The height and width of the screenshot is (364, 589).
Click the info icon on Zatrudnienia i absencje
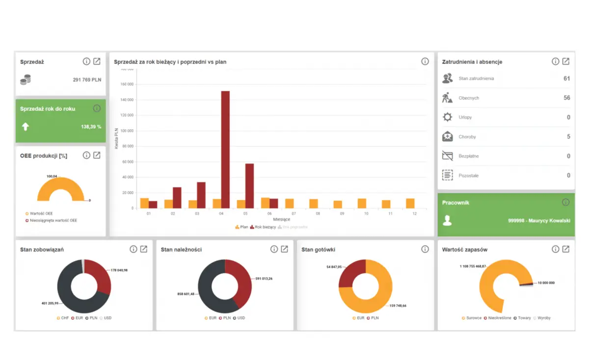click(555, 61)
